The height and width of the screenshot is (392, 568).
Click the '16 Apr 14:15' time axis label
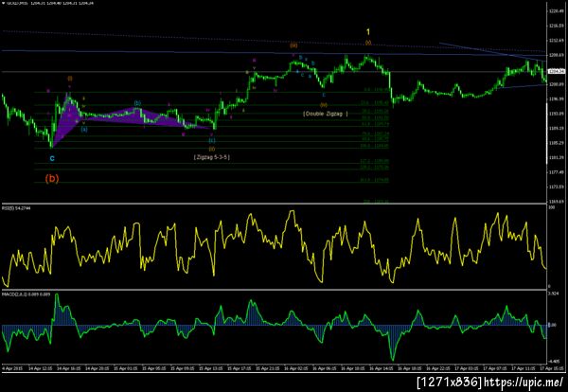(382, 368)
